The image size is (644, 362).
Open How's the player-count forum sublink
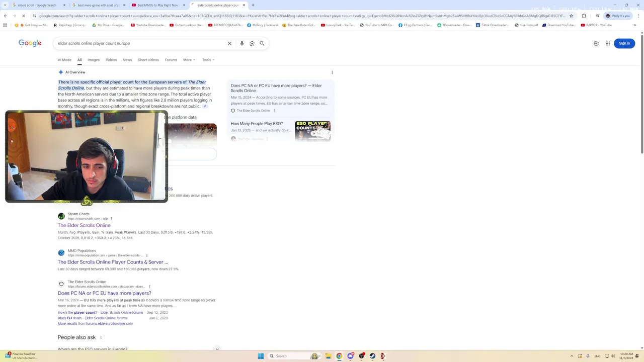click(100, 313)
